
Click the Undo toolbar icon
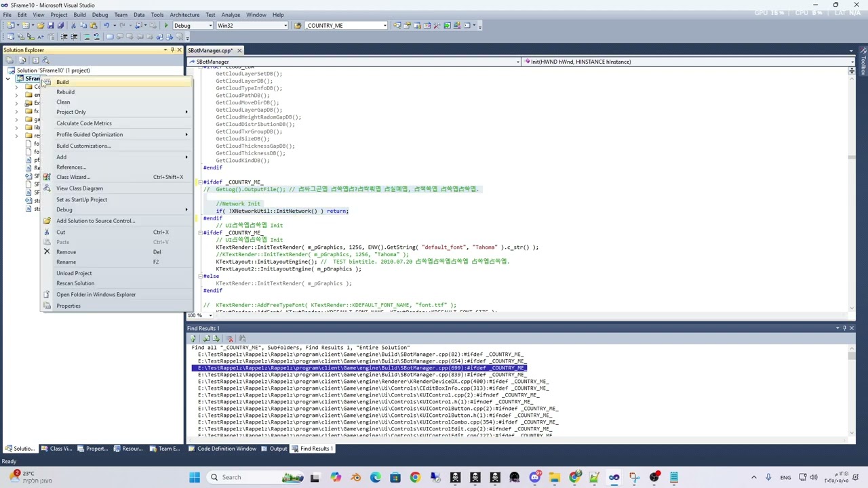tap(106, 26)
